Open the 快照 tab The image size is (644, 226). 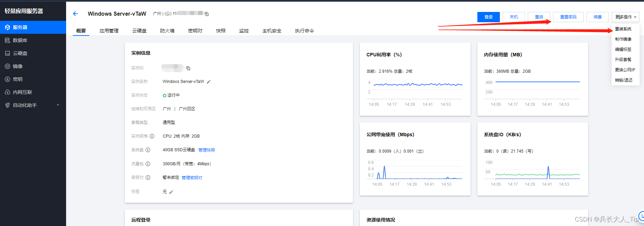221,31
